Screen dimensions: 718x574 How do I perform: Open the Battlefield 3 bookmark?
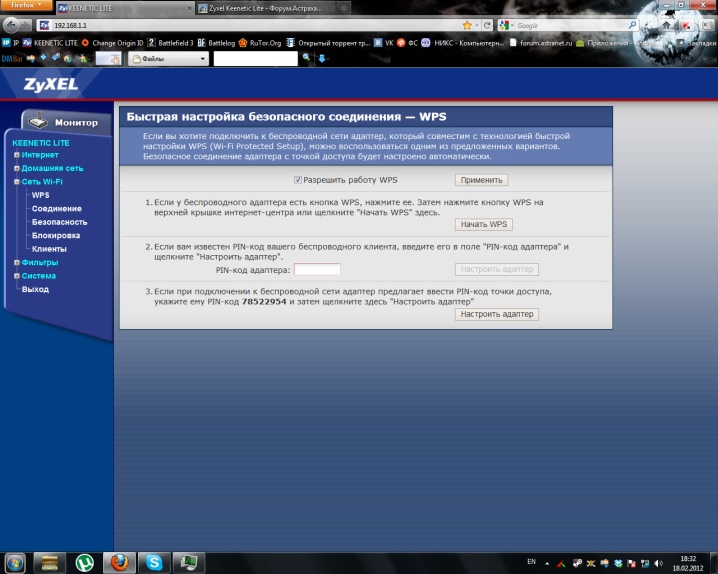[x=171, y=43]
